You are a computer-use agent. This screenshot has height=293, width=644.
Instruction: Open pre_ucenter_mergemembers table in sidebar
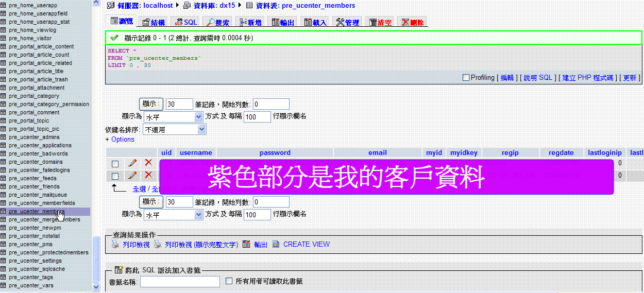click(x=44, y=219)
